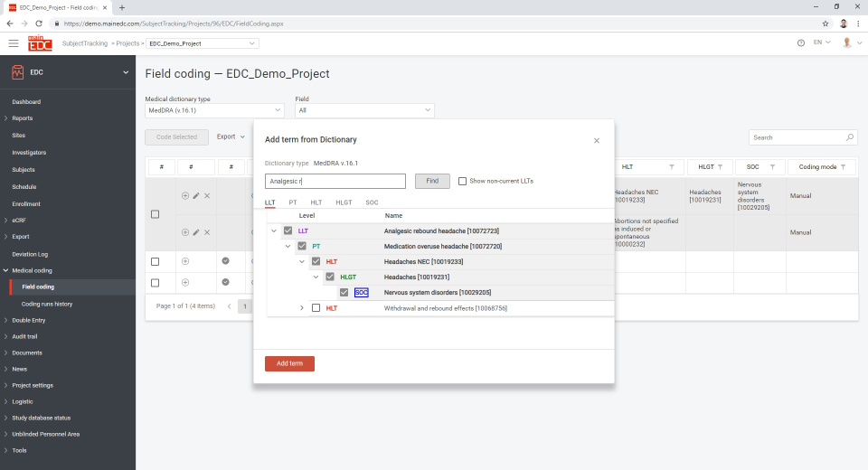Click the add icon in fourth table row

click(185, 282)
